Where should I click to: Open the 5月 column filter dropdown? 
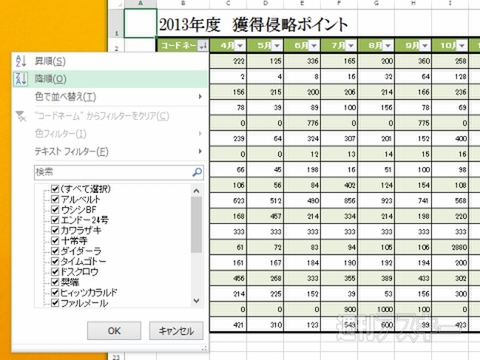pos(277,45)
